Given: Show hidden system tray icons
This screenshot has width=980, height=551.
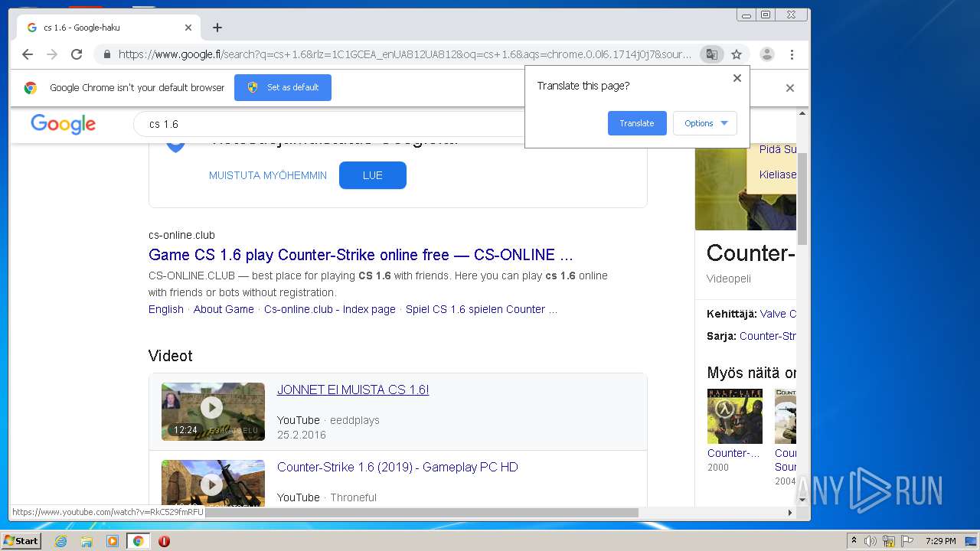Looking at the screenshot, I should 854,541.
